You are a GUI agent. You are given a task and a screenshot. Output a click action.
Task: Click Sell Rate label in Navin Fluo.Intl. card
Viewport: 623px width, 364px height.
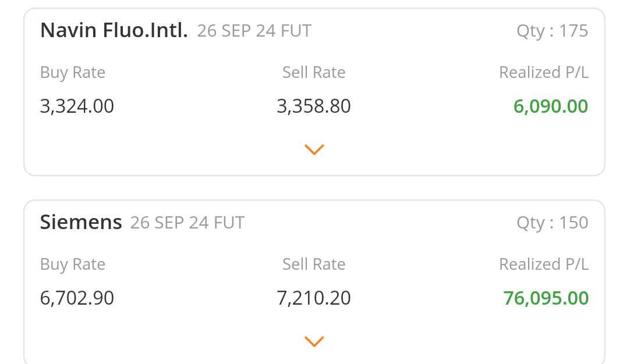pyautogui.click(x=314, y=73)
